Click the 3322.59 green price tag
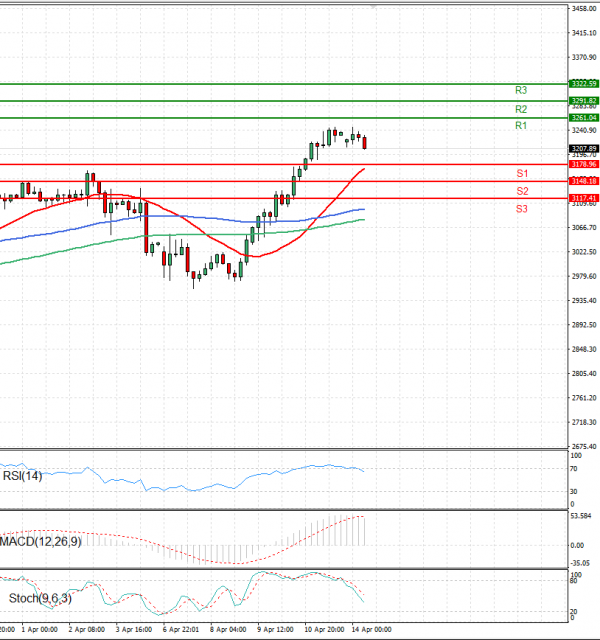 coord(583,84)
